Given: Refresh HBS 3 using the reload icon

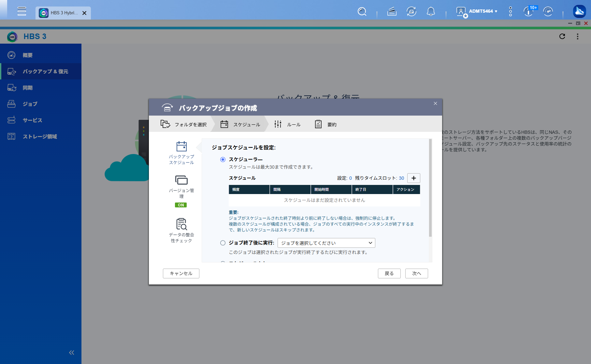Looking at the screenshot, I should coord(562,36).
